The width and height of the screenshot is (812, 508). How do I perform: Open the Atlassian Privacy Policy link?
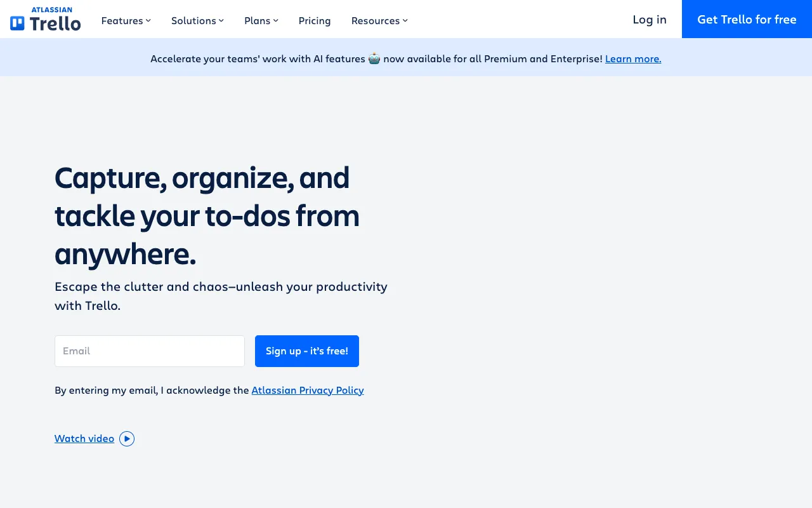[x=308, y=390]
